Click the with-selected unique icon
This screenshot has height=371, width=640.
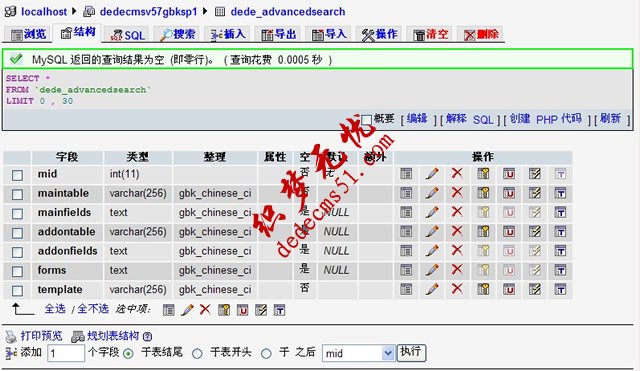tap(242, 310)
